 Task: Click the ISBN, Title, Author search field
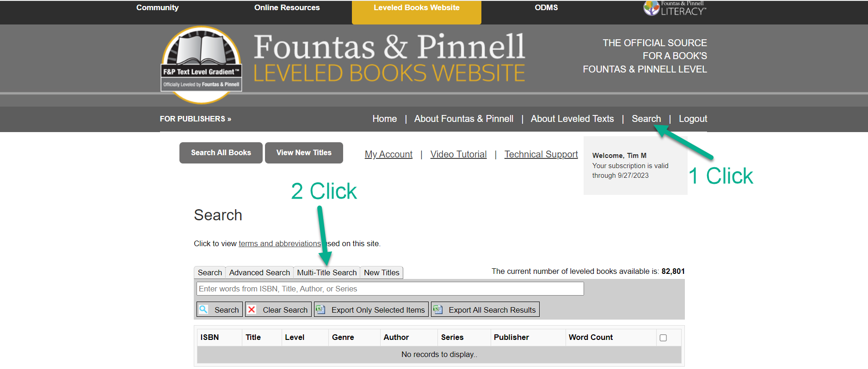point(390,289)
